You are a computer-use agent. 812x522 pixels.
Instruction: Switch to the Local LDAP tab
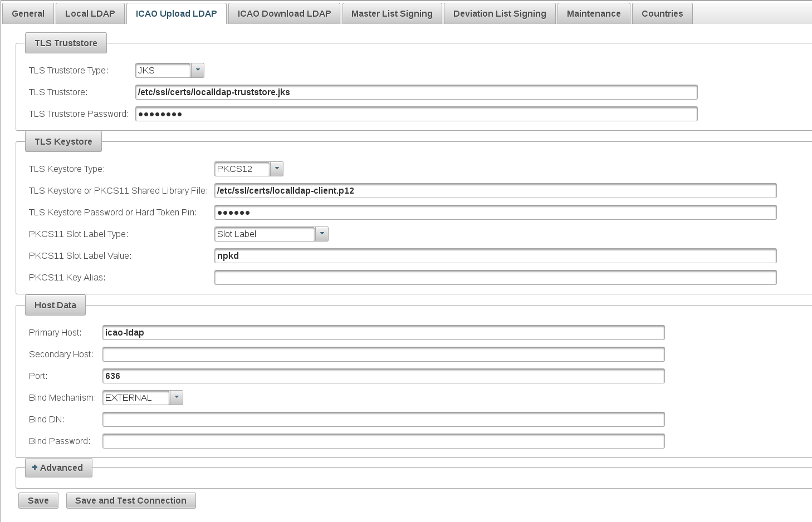[x=90, y=13]
